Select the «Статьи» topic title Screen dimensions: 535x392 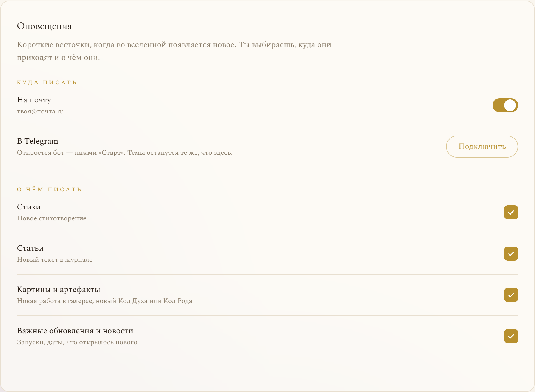pos(30,248)
